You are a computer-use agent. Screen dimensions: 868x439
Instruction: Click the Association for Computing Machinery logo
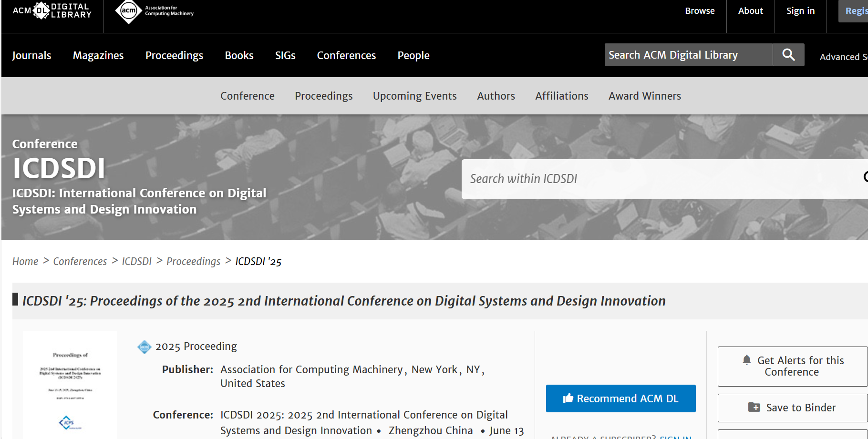pos(155,11)
